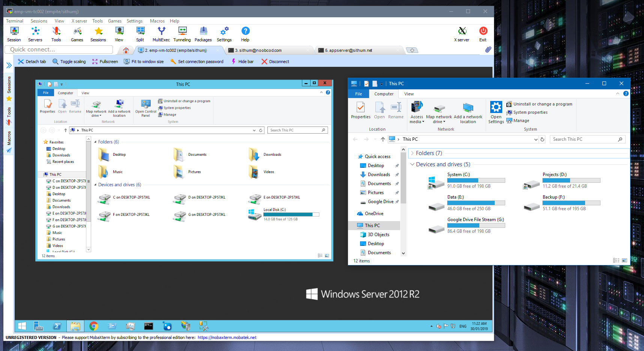644x351 pixels.
Task: Open MobaXterm Packages
Action: (x=203, y=34)
